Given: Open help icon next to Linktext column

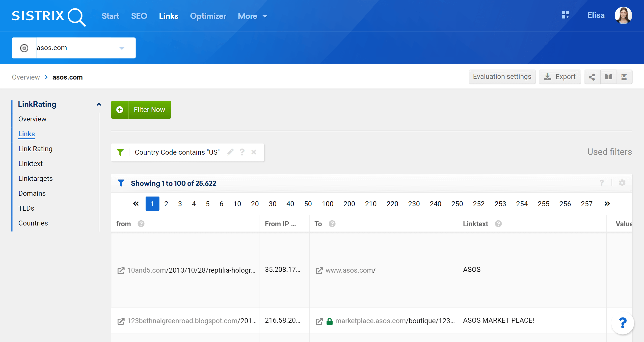Looking at the screenshot, I should click(498, 224).
